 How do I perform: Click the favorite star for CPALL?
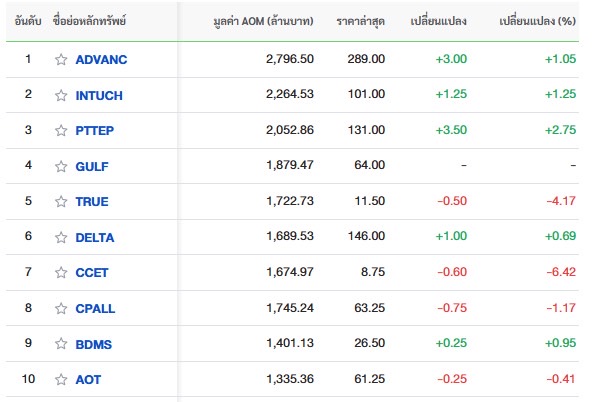click(x=61, y=308)
